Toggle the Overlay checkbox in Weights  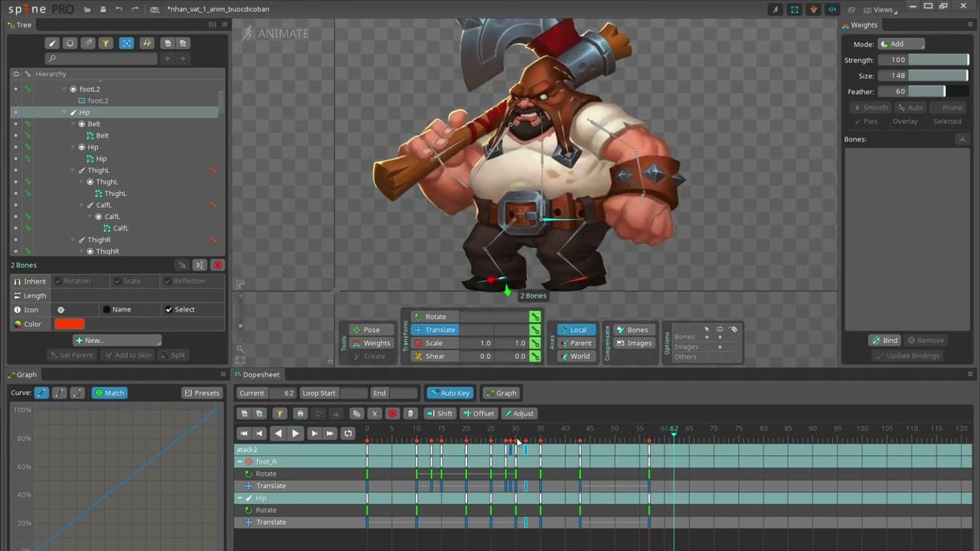tap(905, 122)
